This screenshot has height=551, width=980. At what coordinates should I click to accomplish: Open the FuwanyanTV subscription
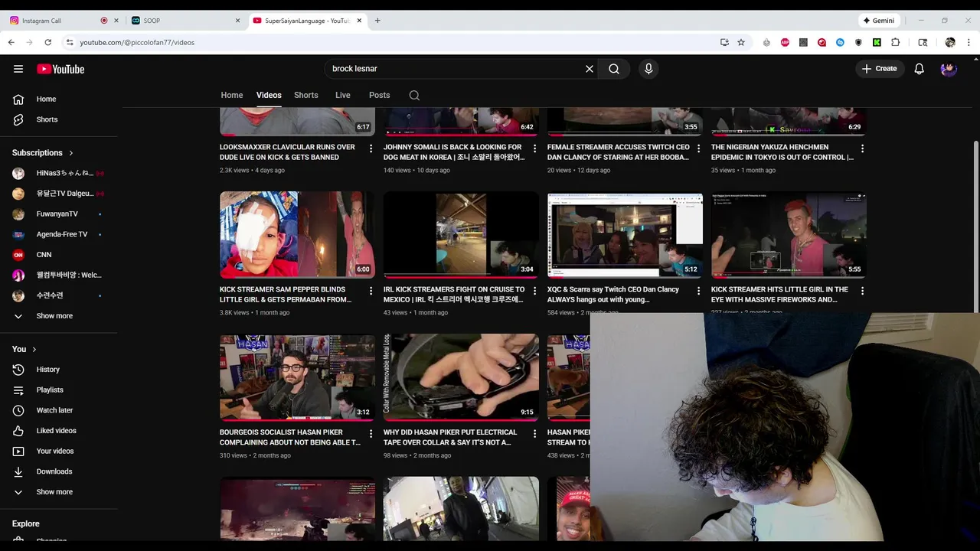(x=59, y=214)
